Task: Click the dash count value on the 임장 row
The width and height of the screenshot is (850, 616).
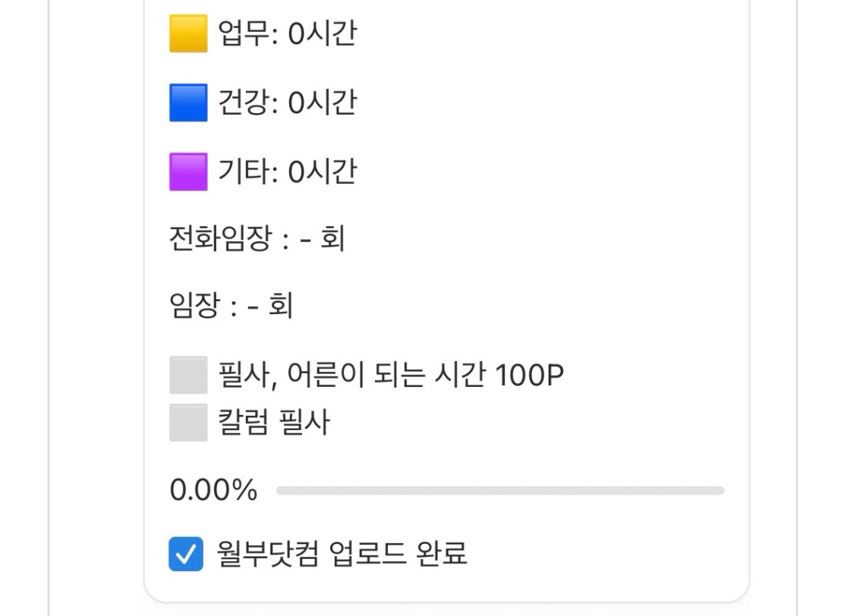Action: [255, 307]
